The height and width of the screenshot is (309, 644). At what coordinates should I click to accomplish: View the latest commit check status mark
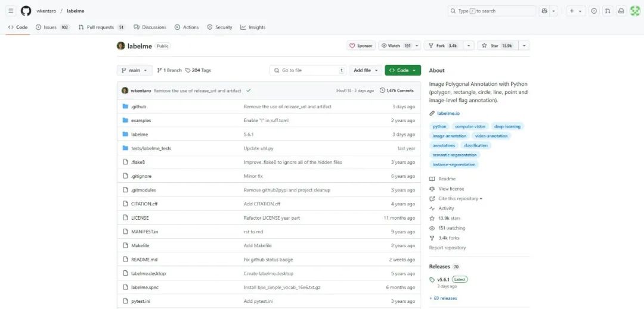(249, 90)
